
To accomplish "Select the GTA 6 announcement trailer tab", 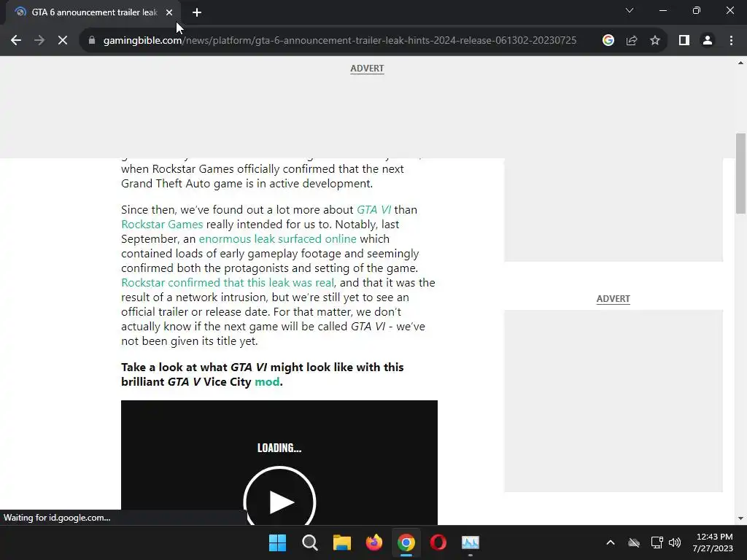I will tap(94, 12).
